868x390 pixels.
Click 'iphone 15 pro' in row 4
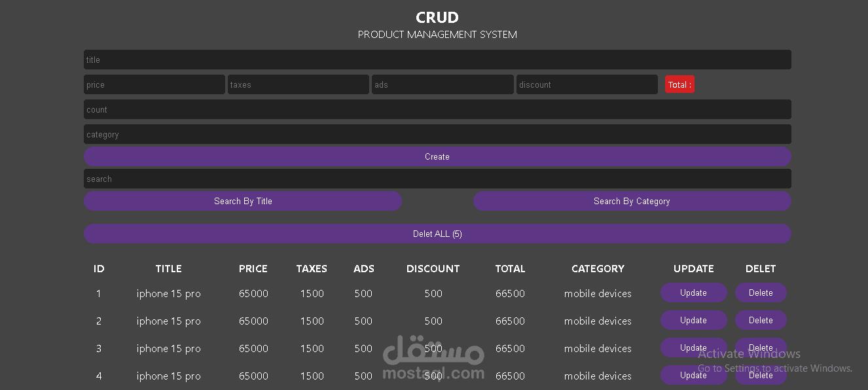click(x=169, y=376)
